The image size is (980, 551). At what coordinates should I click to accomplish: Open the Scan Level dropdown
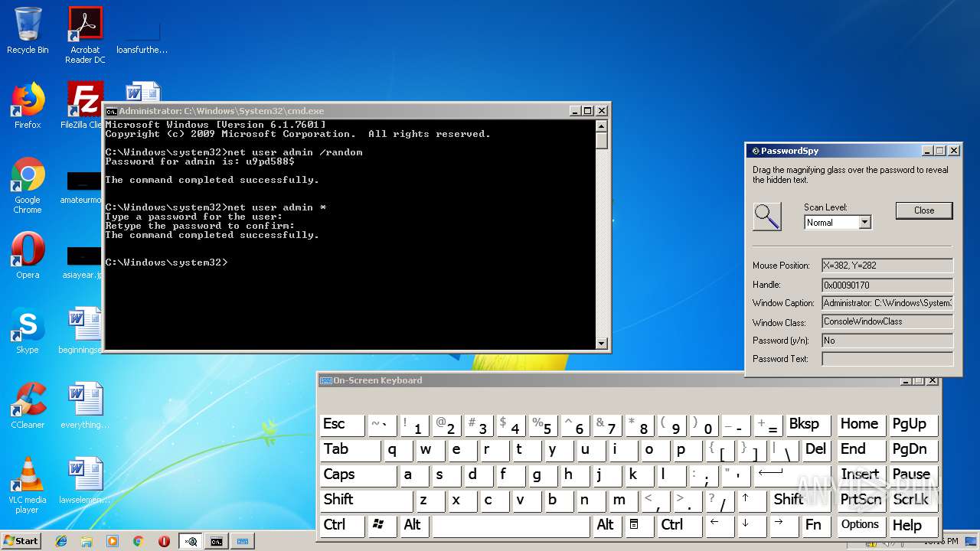[x=864, y=223]
